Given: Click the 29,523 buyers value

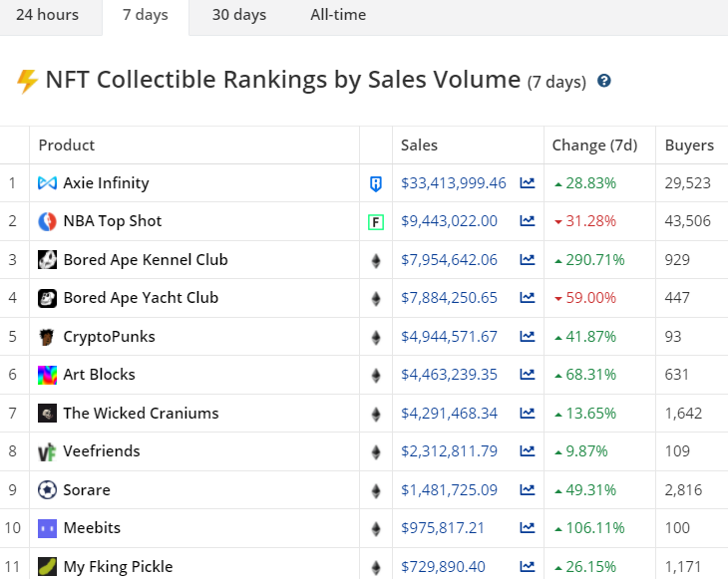Looking at the screenshot, I should (687, 183).
